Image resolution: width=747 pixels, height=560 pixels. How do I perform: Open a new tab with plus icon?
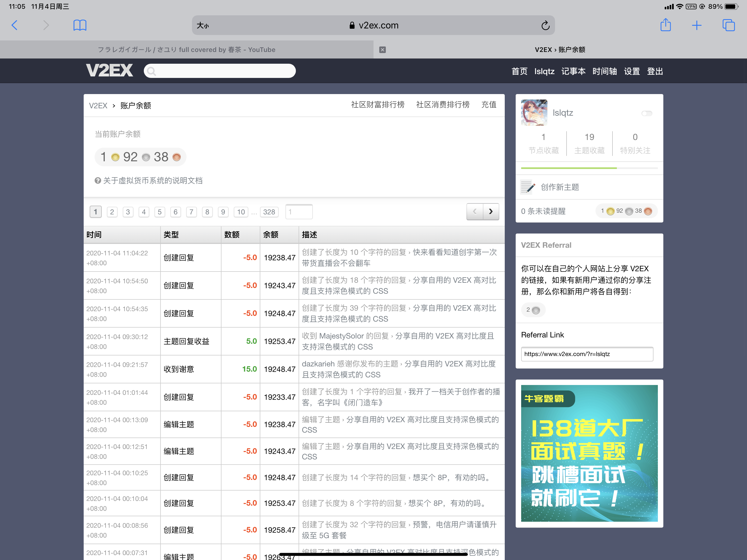[x=696, y=25]
